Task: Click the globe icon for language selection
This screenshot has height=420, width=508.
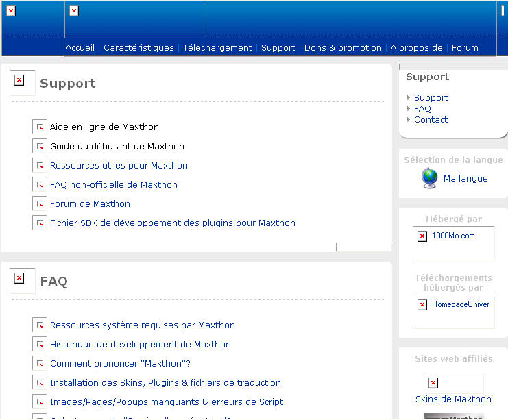Action: coord(430,178)
